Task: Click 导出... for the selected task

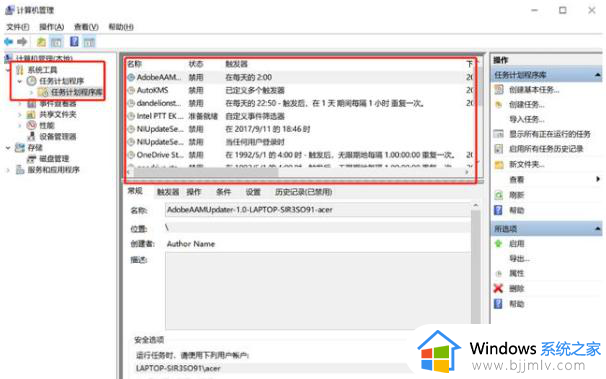Action: click(519, 258)
